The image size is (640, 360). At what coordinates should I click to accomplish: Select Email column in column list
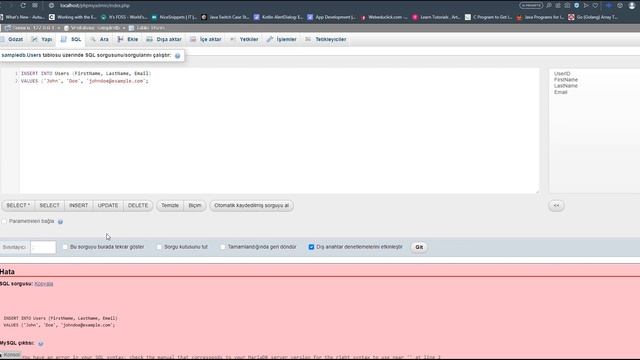[560, 92]
